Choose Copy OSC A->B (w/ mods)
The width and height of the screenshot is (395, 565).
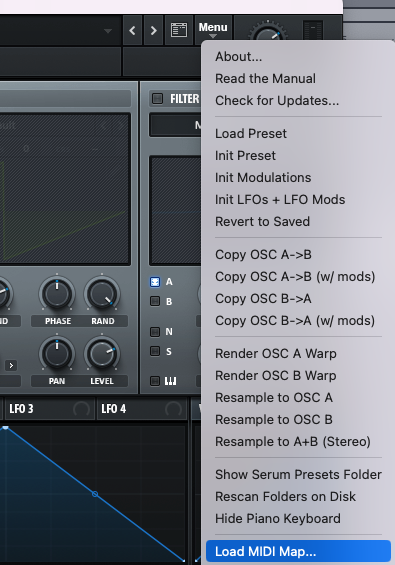click(x=298, y=277)
